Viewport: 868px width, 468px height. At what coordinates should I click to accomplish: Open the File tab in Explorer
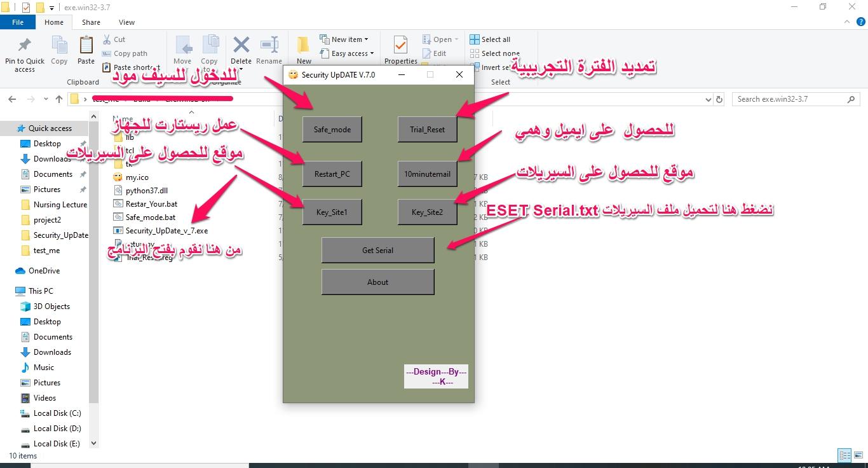click(x=18, y=22)
